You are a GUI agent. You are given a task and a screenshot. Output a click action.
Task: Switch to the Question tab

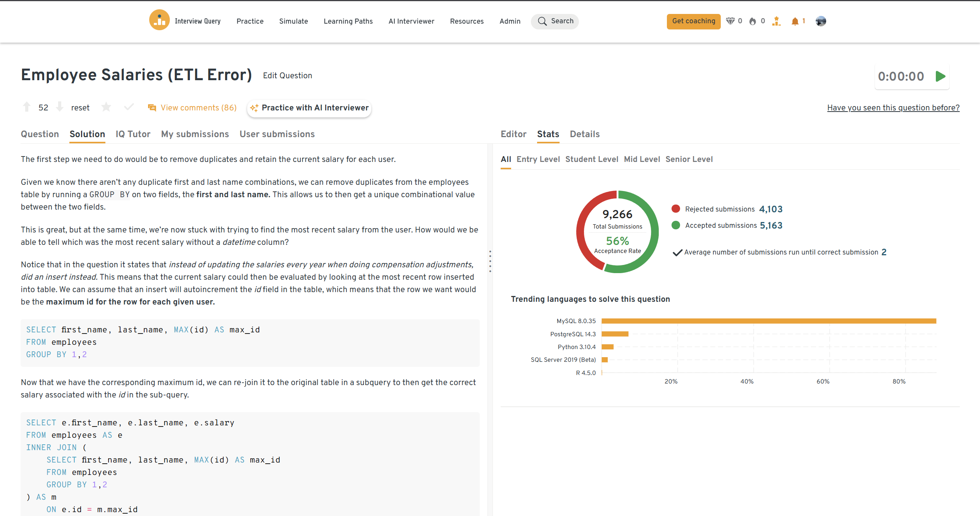[x=40, y=134]
